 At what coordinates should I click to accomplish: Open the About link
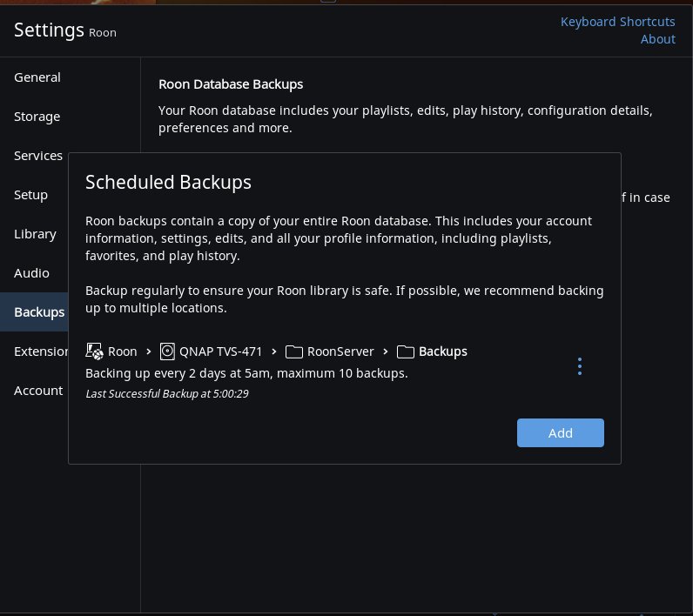[x=657, y=39]
